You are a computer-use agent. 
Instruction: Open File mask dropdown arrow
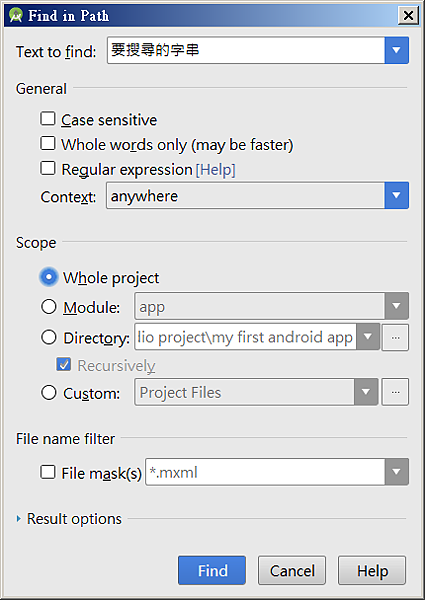[x=396, y=472]
